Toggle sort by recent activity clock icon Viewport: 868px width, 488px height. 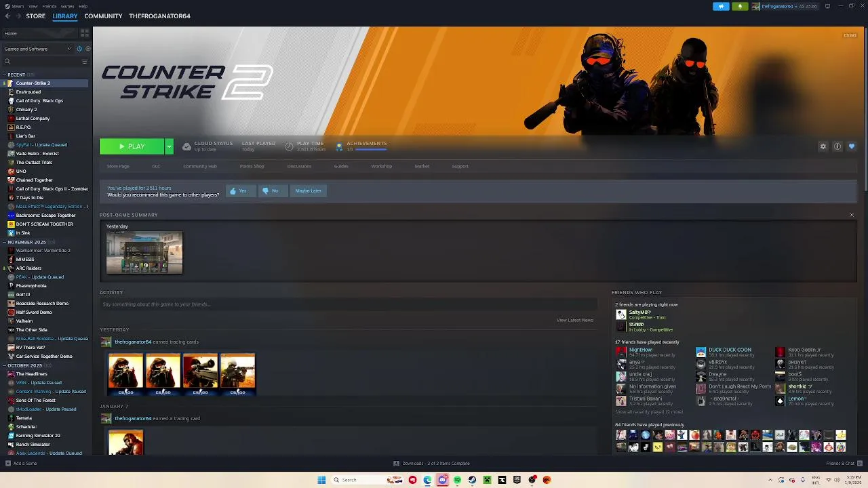coord(79,49)
